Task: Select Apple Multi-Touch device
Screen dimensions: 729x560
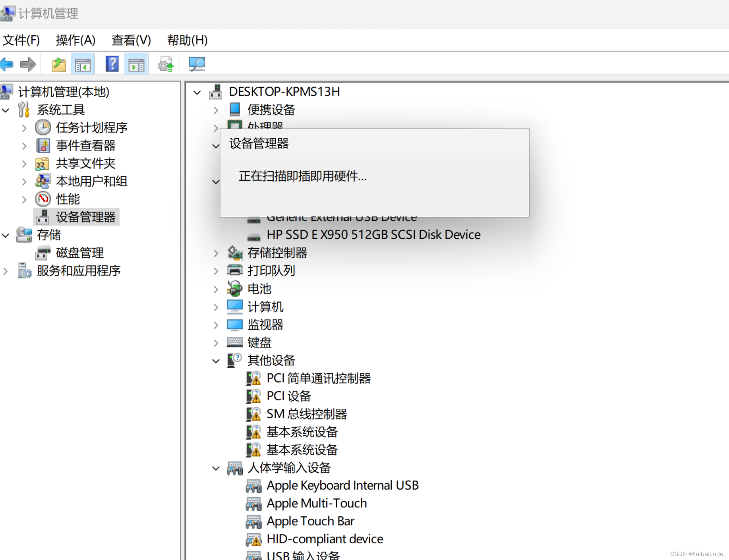Action: [317, 503]
